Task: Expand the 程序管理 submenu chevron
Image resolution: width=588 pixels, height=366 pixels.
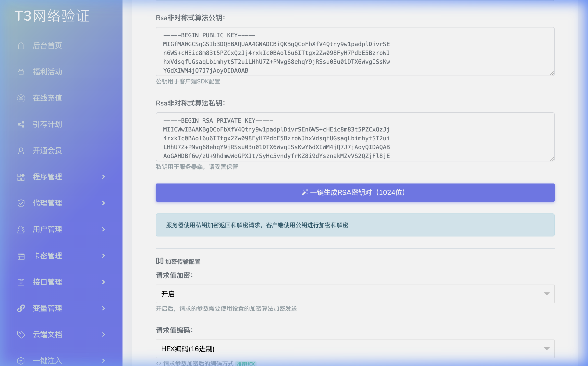Action: (x=103, y=177)
